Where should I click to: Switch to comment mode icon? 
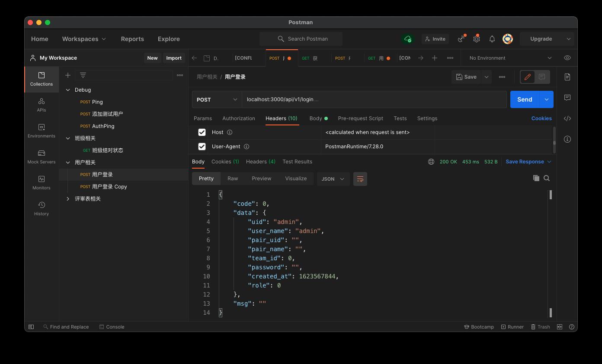pos(542,77)
